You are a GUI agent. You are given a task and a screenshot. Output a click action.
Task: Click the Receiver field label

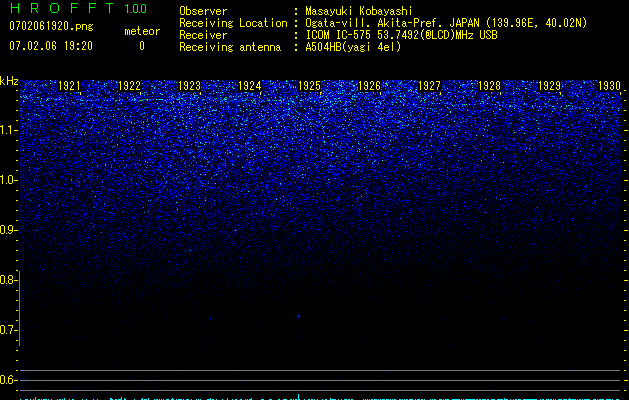click(x=203, y=35)
